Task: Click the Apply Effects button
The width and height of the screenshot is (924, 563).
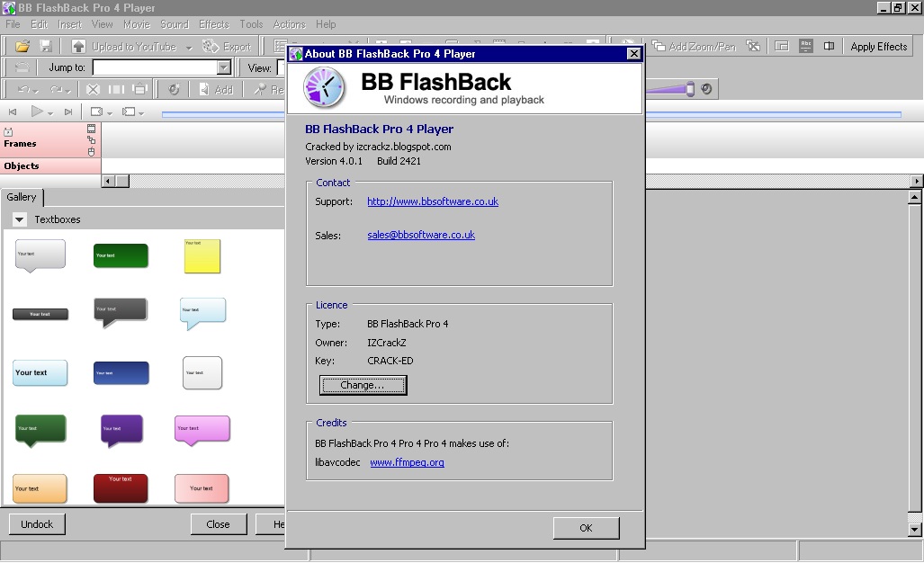Action: [x=879, y=47]
